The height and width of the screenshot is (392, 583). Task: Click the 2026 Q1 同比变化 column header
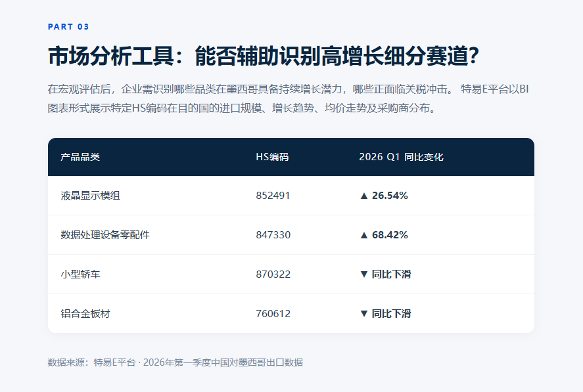click(401, 157)
